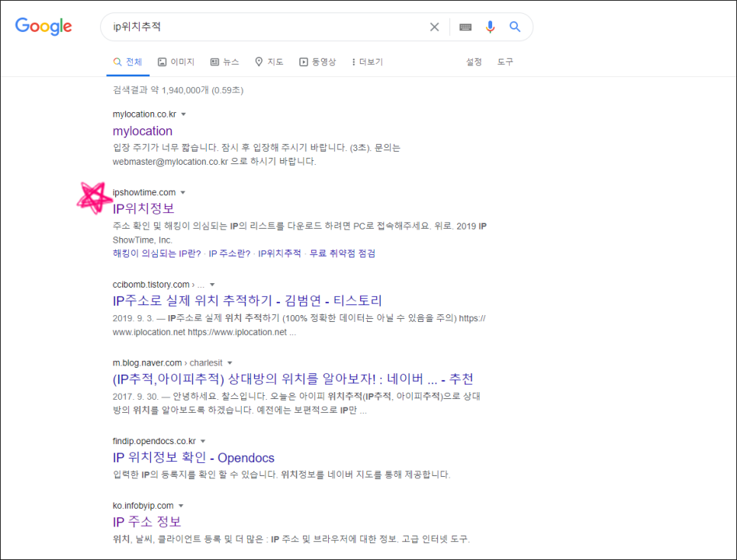Start voice search with microphone icon
This screenshot has height=560, width=737.
click(490, 27)
